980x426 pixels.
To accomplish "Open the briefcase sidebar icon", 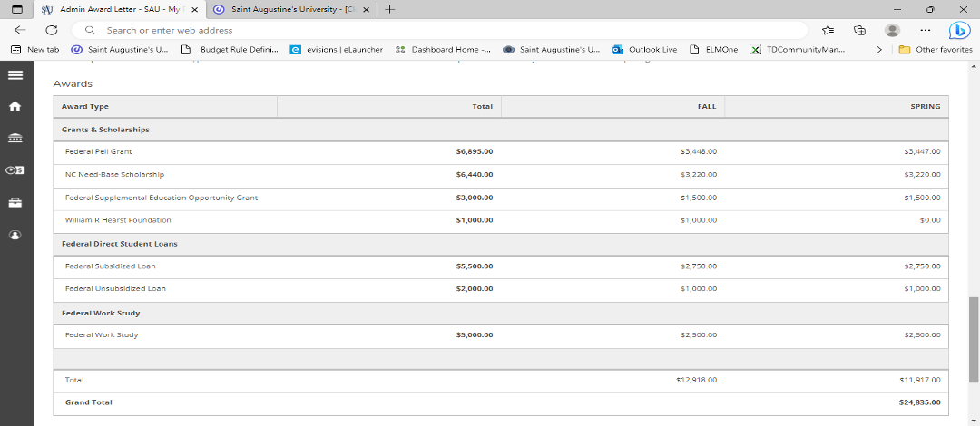I will [15, 202].
